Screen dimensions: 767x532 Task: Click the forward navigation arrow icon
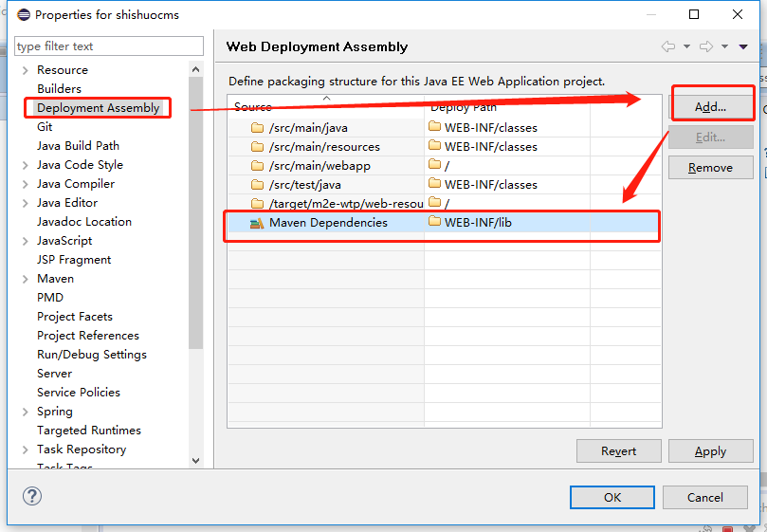pos(706,46)
